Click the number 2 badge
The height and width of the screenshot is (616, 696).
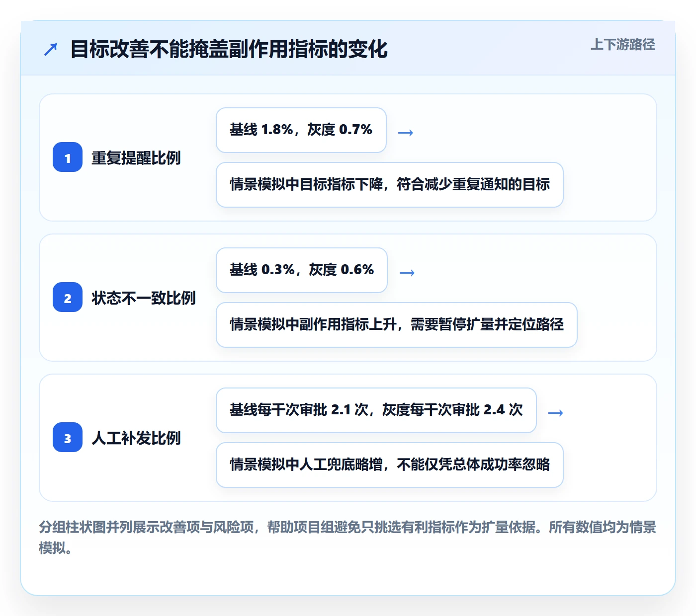click(x=68, y=297)
